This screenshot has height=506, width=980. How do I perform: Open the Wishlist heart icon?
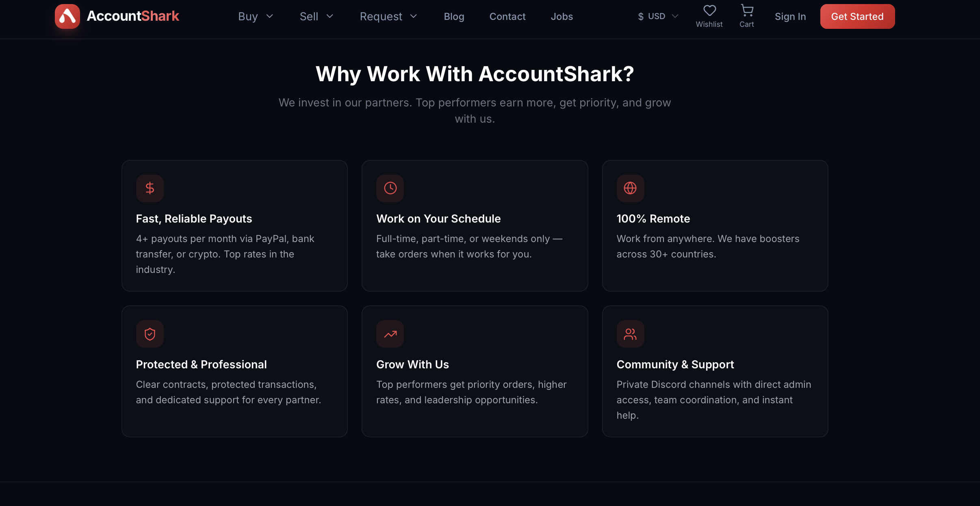pos(709,11)
